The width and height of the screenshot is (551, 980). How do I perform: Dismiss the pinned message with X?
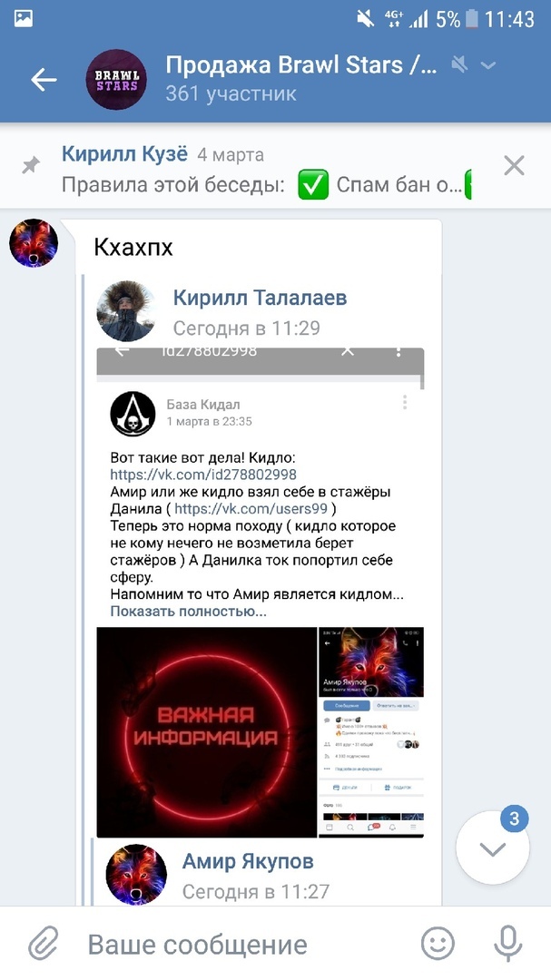514,166
